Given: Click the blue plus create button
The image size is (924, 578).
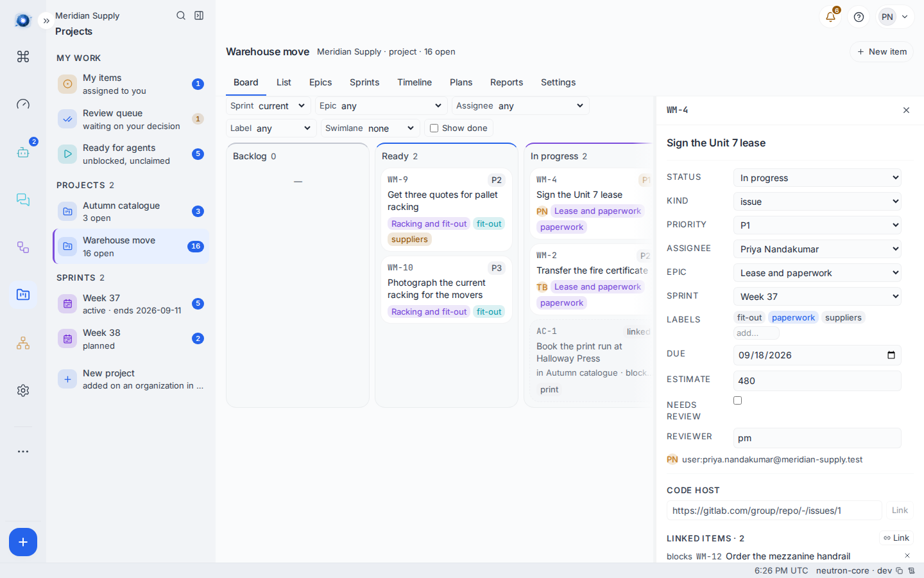Looking at the screenshot, I should click(23, 542).
